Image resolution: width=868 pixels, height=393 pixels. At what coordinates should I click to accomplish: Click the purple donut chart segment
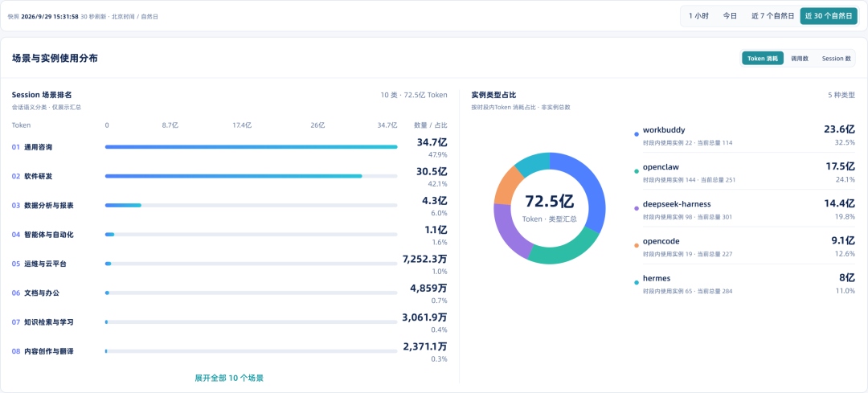point(506,230)
